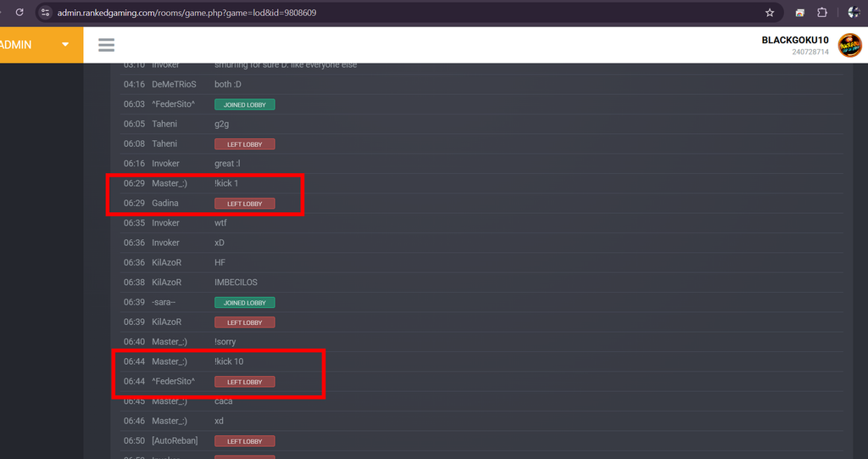Select the -sara-- player name
This screenshot has height=459, width=868.
164,302
